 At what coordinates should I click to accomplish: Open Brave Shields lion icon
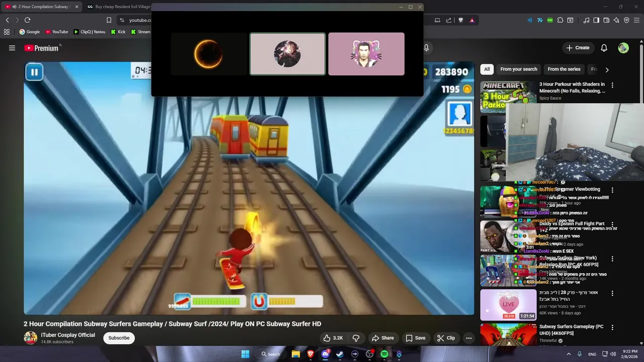coord(460,20)
